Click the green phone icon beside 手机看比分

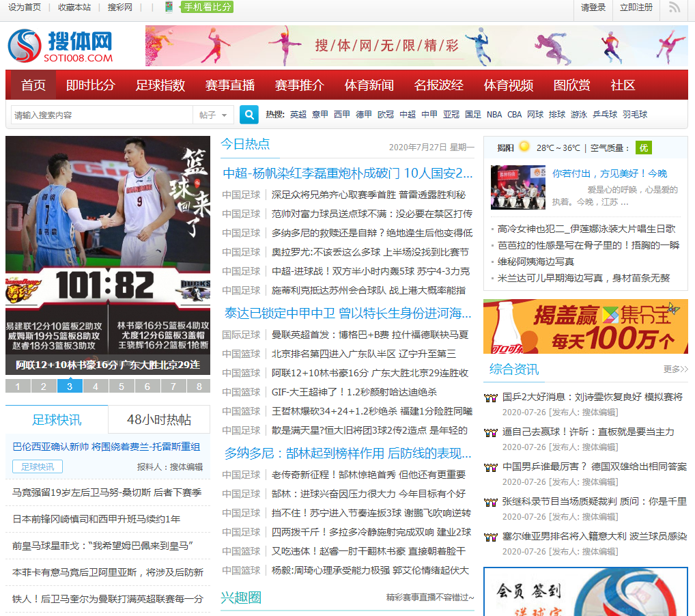[x=169, y=8]
